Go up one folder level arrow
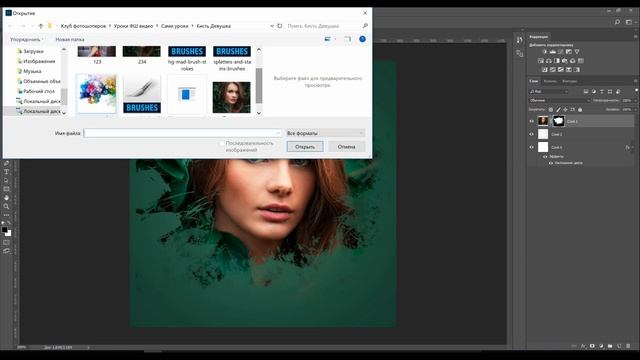 [40, 26]
